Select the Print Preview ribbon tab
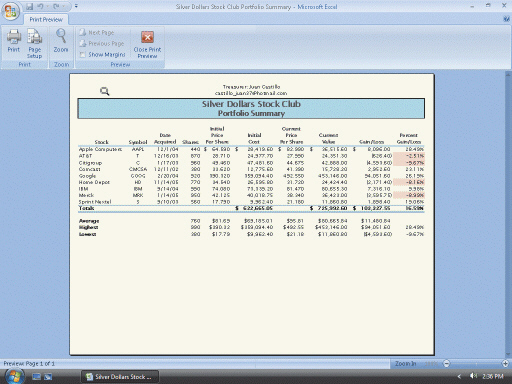 (46, 20)
